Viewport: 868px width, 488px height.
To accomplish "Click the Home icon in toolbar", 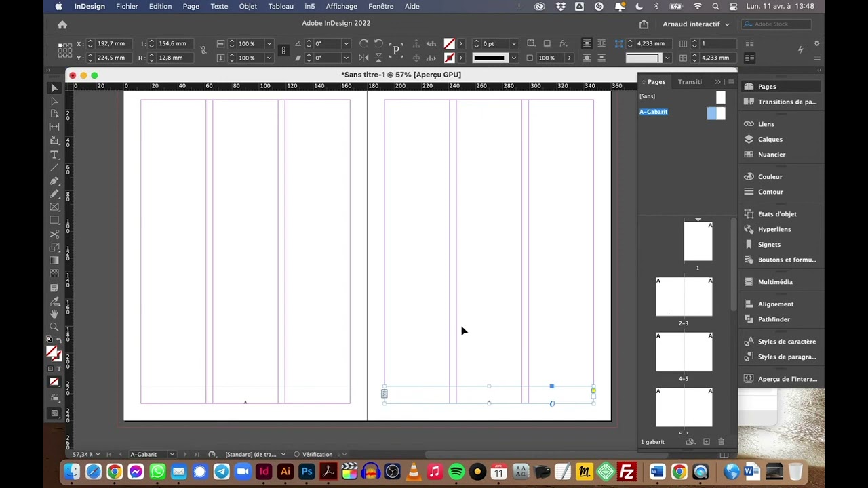I will point(62,25).
